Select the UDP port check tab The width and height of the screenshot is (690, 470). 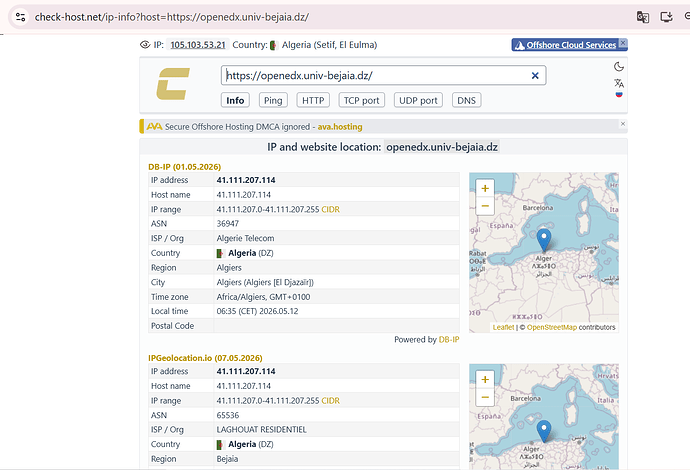click(x=418, y=100)
